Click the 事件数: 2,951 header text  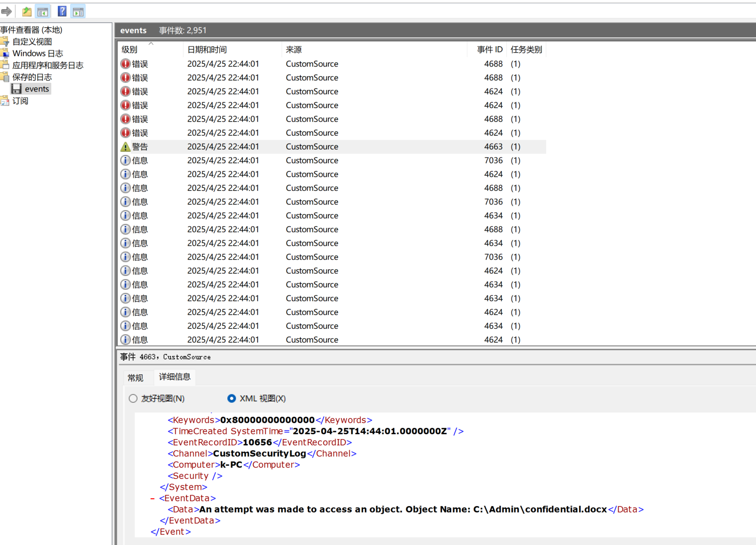(x=183, y=30)
